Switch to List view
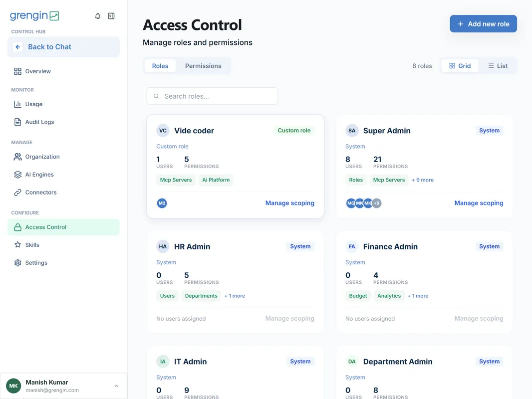This screenshot has height=399, width=532. pos(498,66)
